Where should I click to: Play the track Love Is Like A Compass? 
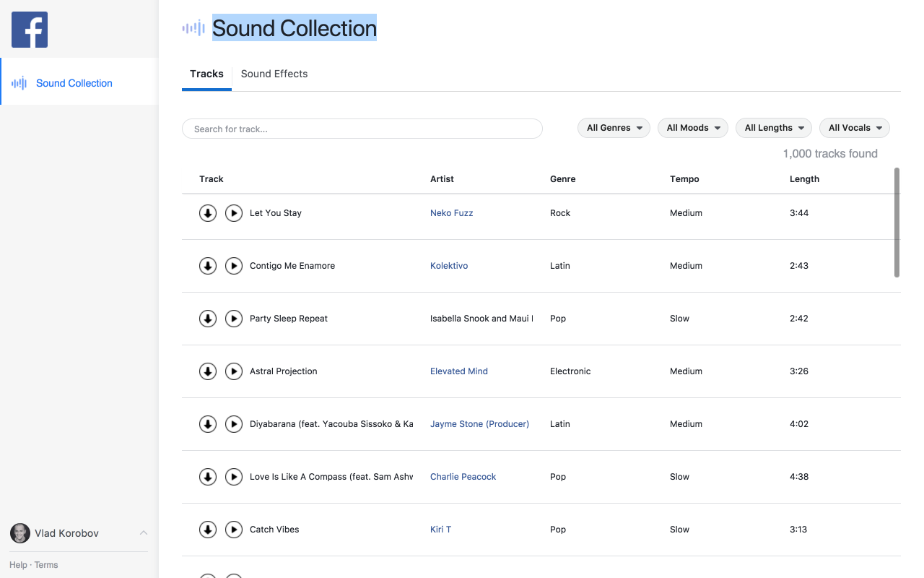[234, 476]
